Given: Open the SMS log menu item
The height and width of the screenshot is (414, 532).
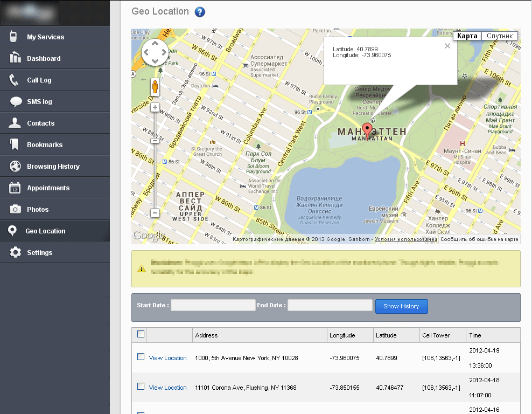Looking at the screenshot, I should [55, 101].
